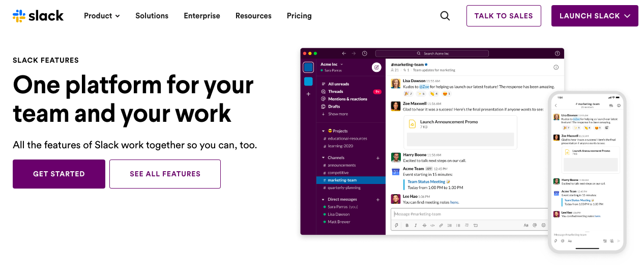Click the bulleted list icon in composer
644x265 pixels.
(458, 225)
